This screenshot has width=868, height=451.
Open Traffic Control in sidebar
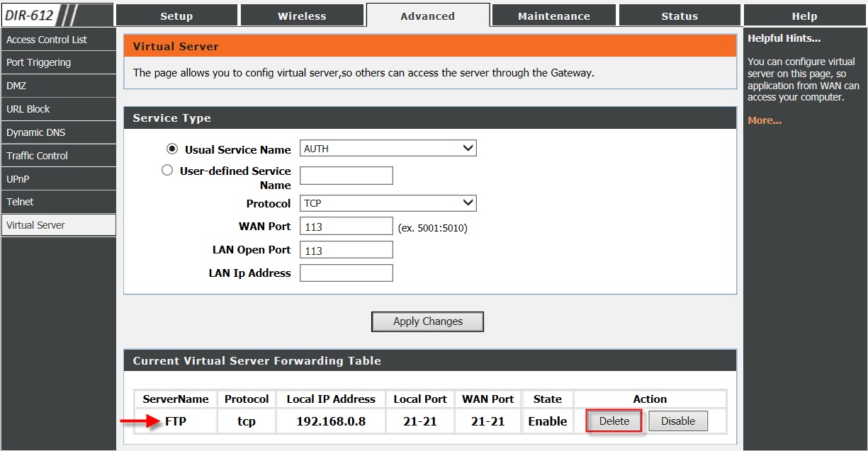point(58,156)
